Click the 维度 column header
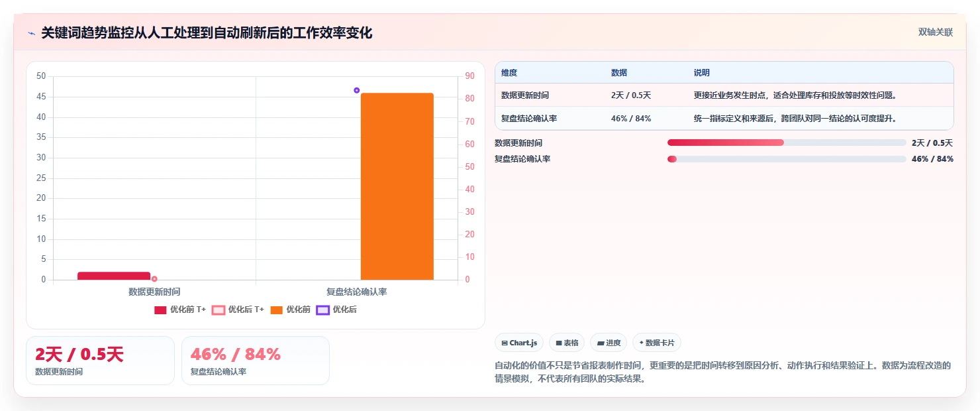The height and width of the screenshot is (411, 980). (x=509, y=72)
